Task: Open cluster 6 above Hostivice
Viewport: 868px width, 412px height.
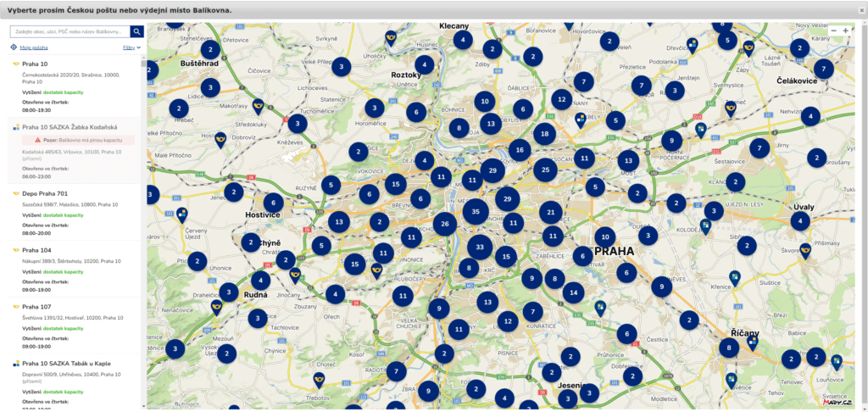Action: point(274,203)
